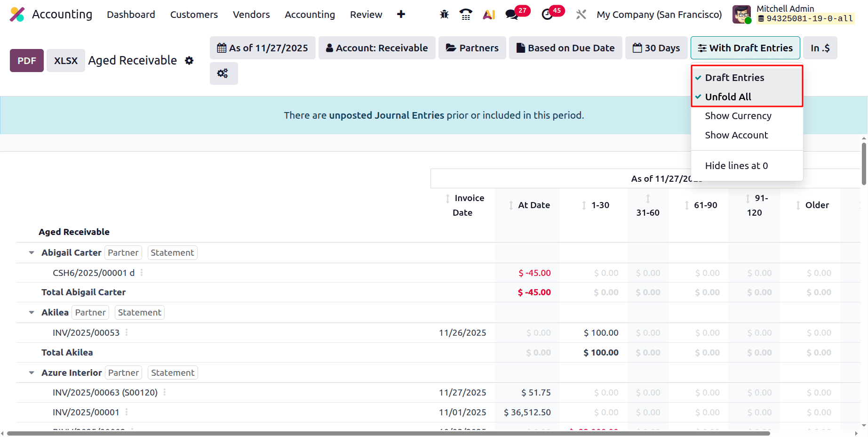This screenshot has width=868, height=437.
Task: Click Partner button for Akilea
Action: [x=90, y=313]
